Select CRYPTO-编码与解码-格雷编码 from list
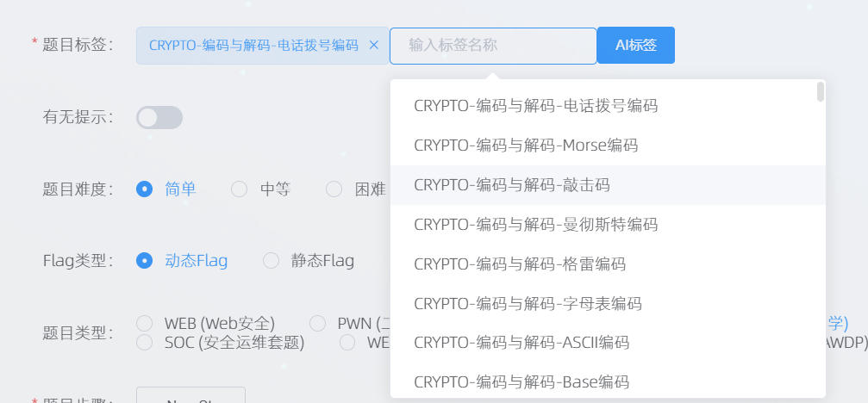The image size is (868, 403). pyautogui.click(x=520, y=264)
